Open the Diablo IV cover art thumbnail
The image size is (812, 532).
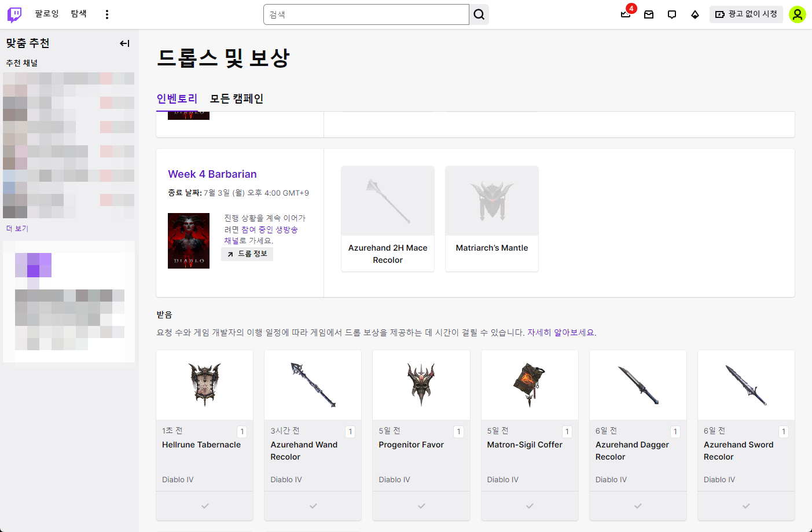tap(189, 241)
